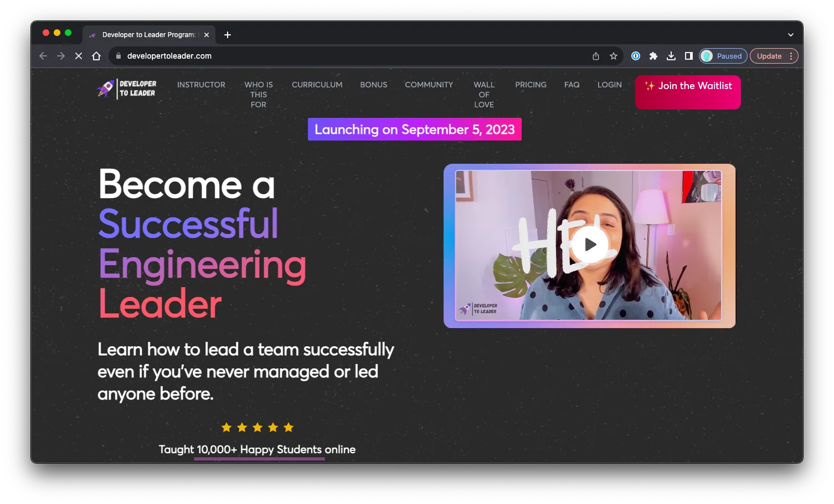This screenshot has width=834, height=504.
Task: Stop page loading with the X button
Action: click(x=79, y=56)
